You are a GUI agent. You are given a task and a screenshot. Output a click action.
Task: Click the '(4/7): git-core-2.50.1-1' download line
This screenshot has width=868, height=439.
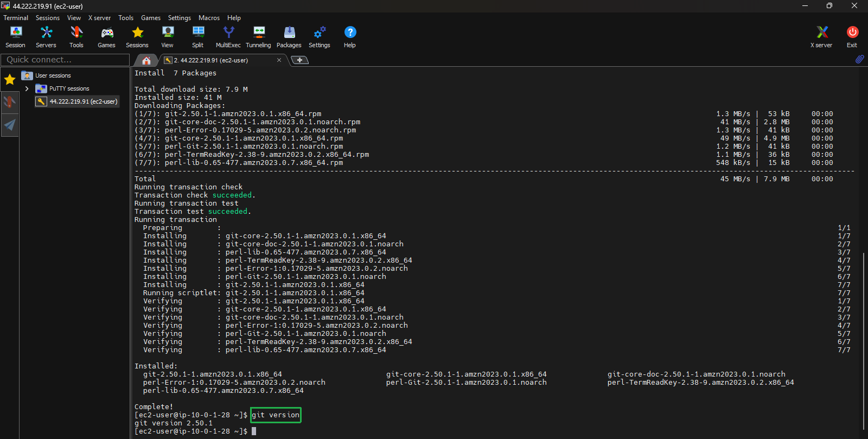pos(239,138)
